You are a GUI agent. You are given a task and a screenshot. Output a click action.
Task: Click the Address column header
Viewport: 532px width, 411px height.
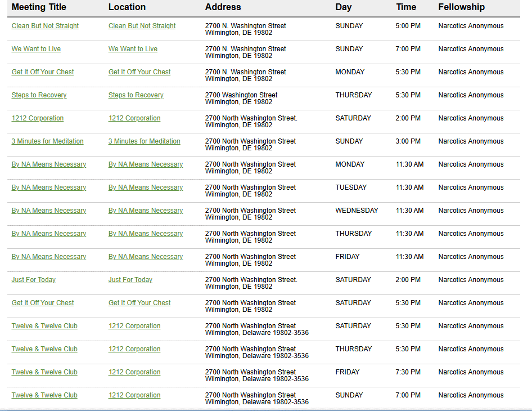click(223, 7)
